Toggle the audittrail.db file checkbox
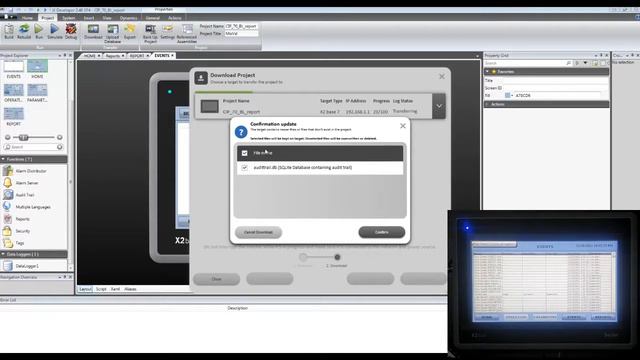640x360 pixels. coord(244,167)
